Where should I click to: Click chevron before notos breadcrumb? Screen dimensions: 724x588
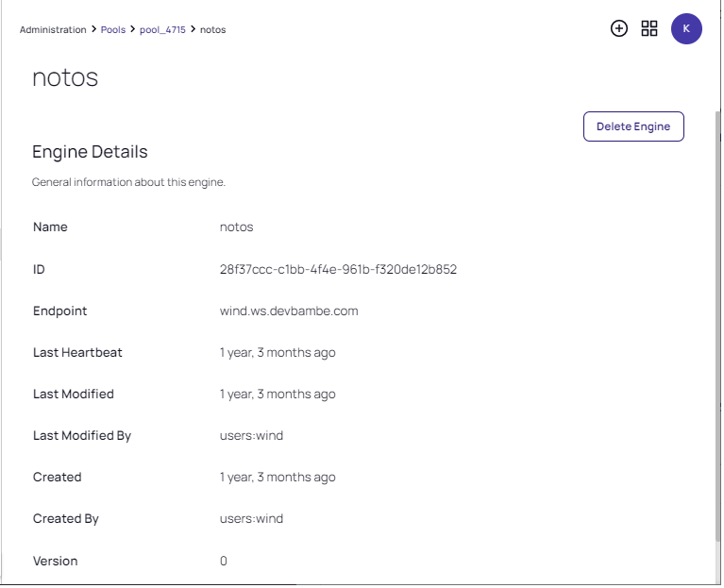(194, 30)
